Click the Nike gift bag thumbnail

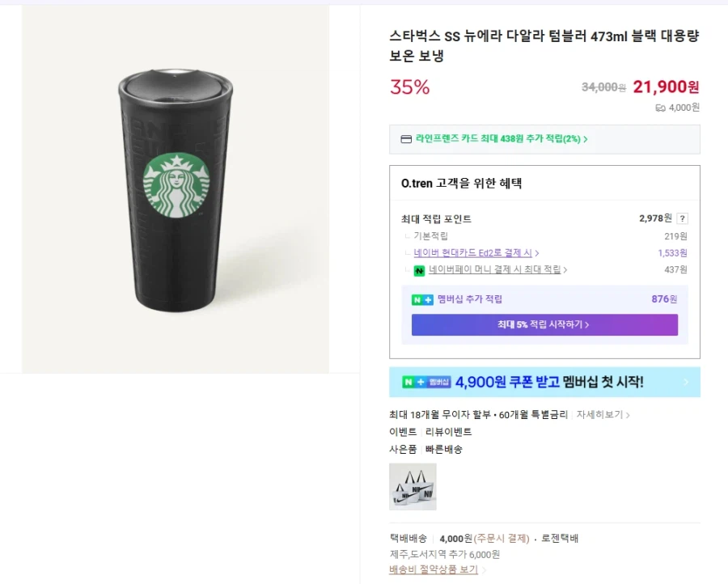pyautogui.click(x=413, y=487)
